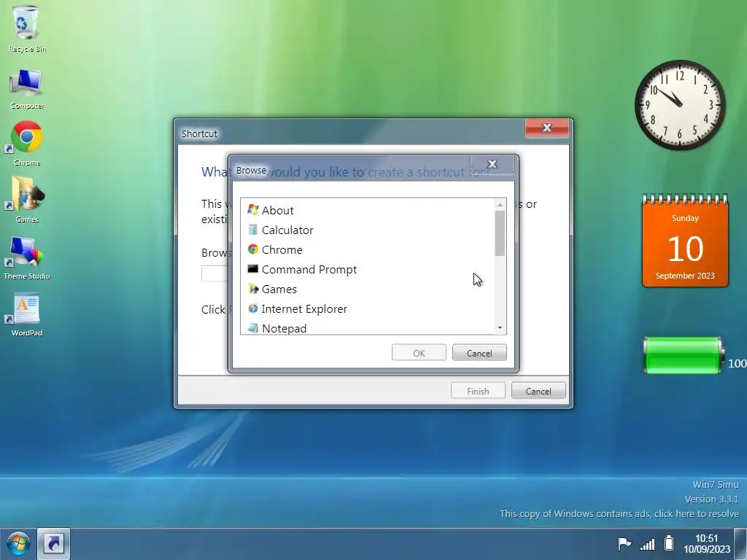Close the Browse dialog

pos(492,164)
